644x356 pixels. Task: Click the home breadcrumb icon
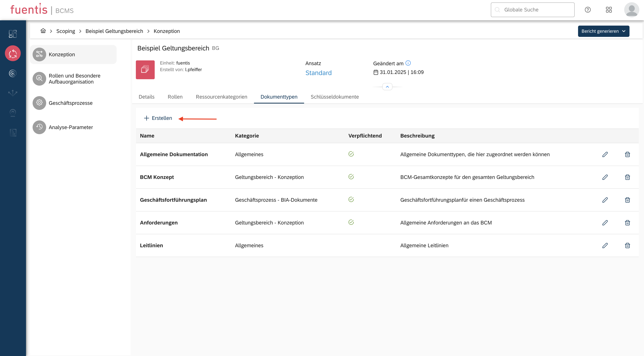click(43, 31)
